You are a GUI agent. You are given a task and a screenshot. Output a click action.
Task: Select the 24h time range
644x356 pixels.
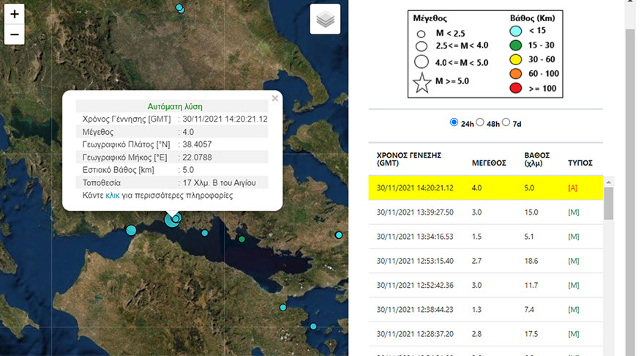pos(454,123)
